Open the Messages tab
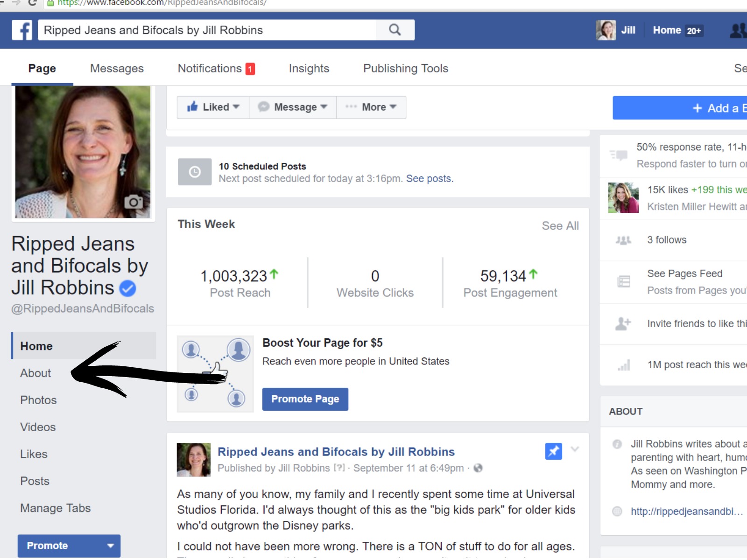Viewport: 747px width, 560px height. point(117,69)
